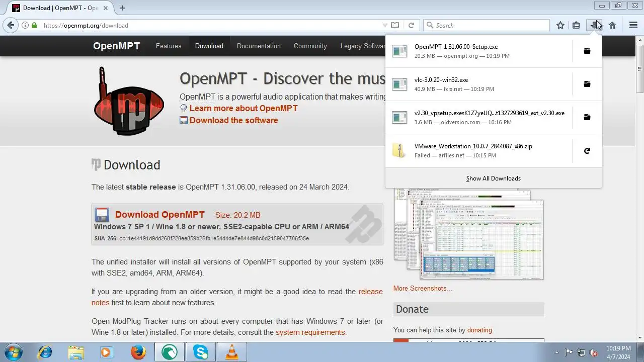Click the floppy disk Download OpenMPT icon
The height and width of the screenshot is (362, 644).
pyautogui.click(x=102, y=215)
